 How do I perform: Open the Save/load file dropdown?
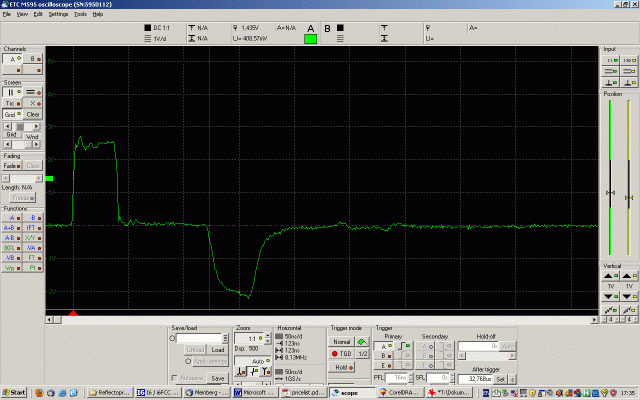[x=224, y=338]
